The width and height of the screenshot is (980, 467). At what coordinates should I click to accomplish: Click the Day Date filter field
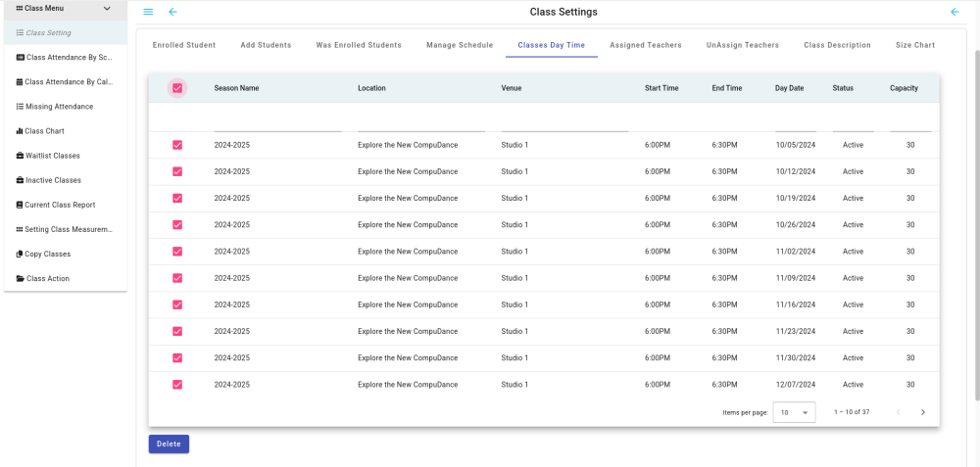point(796,122)
